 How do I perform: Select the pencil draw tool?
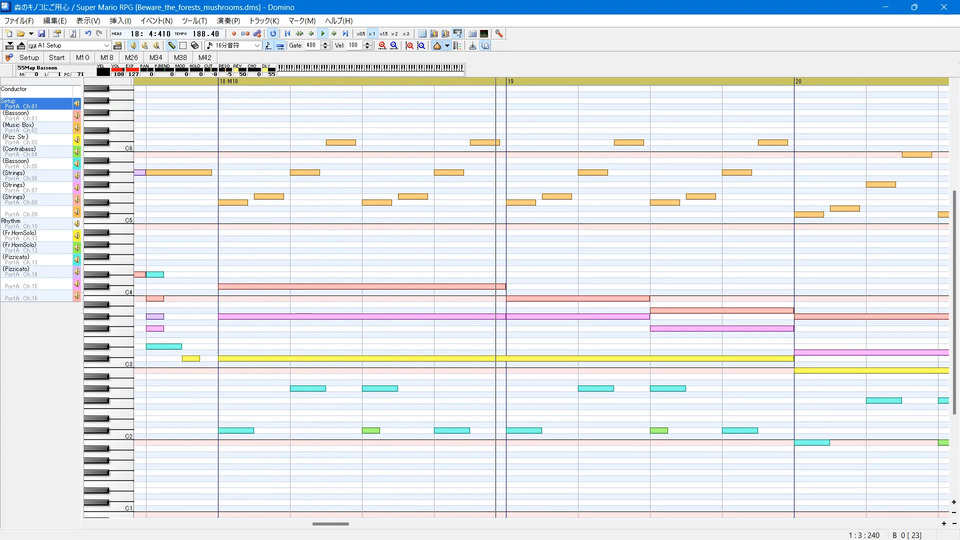point(171,45)
